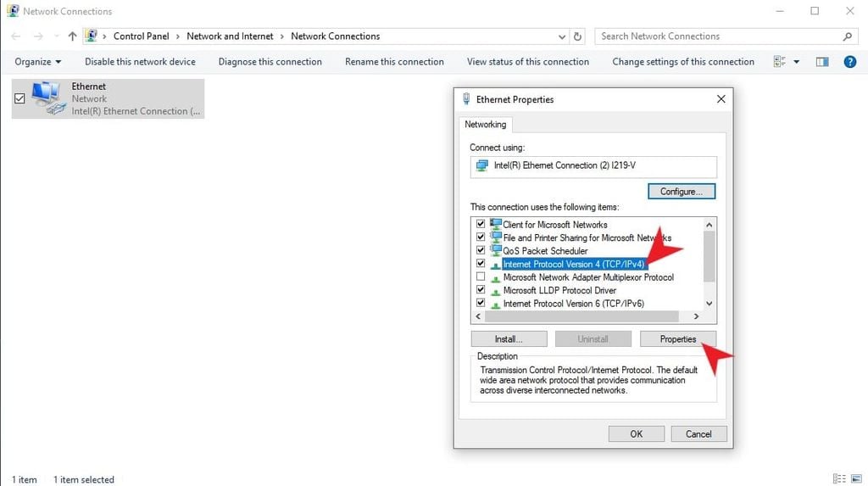The image size is (868, 486).
Task: Open Help with the question mark icon
Action: (x=849, y=62)
